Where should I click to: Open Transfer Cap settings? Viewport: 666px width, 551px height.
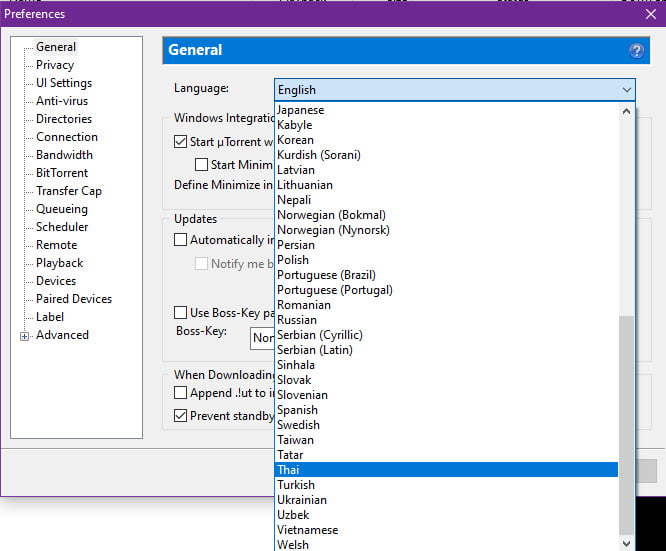pos(69,191)
